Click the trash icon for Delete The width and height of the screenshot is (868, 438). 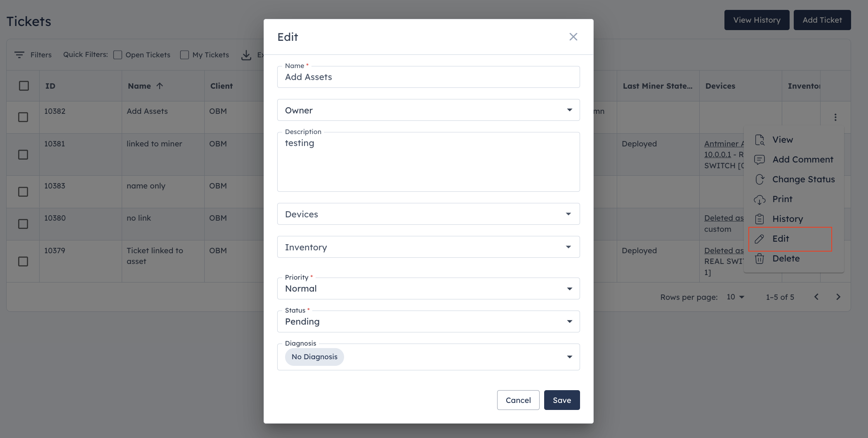click(x=759, y=259)
